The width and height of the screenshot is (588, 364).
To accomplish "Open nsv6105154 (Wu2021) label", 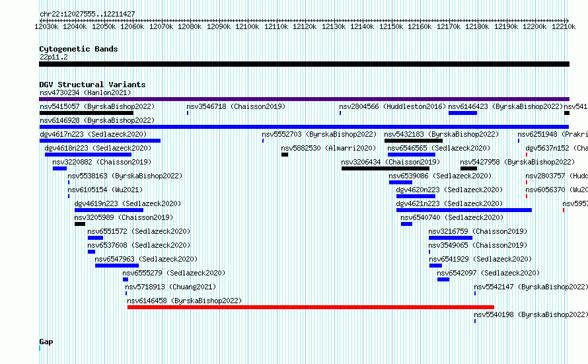I will 105,190.
